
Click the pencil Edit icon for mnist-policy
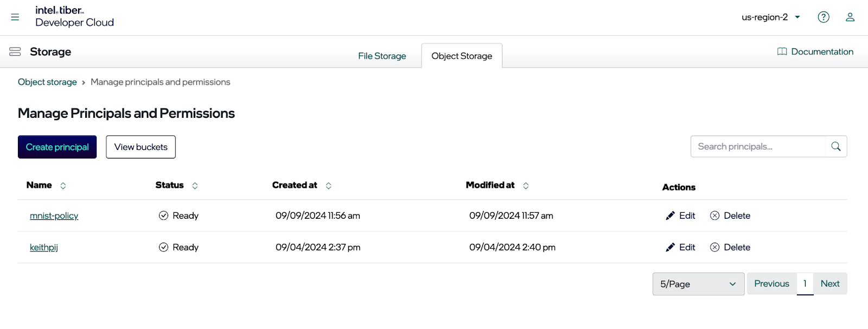(671, 216)
